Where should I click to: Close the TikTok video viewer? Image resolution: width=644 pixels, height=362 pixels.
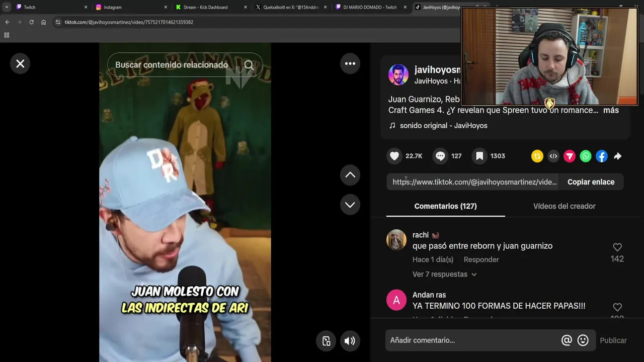(x=20, y=64)
